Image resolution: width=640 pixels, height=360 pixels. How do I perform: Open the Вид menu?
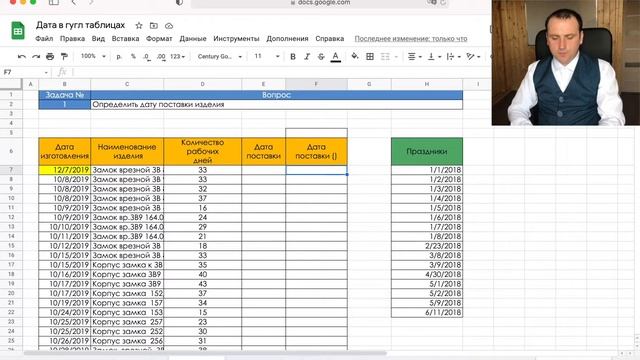click(x=98, y=39)
